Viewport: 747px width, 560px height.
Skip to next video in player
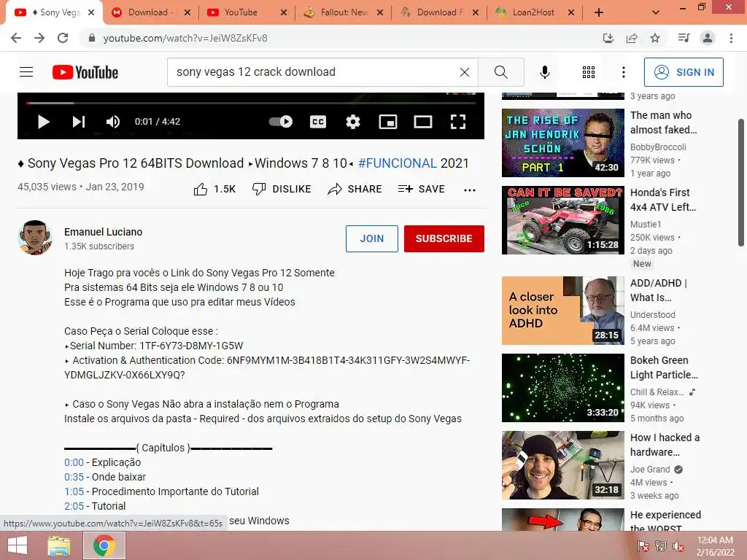coord(79,122)
